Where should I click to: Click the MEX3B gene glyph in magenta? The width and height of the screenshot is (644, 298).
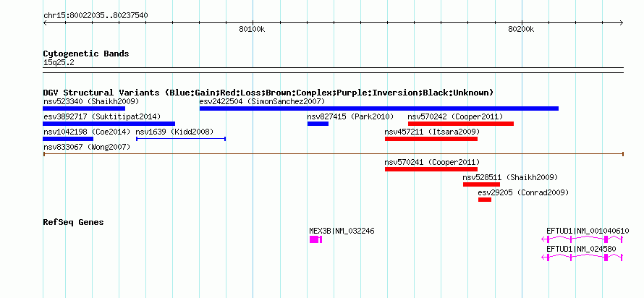click(x=315, y=239)
